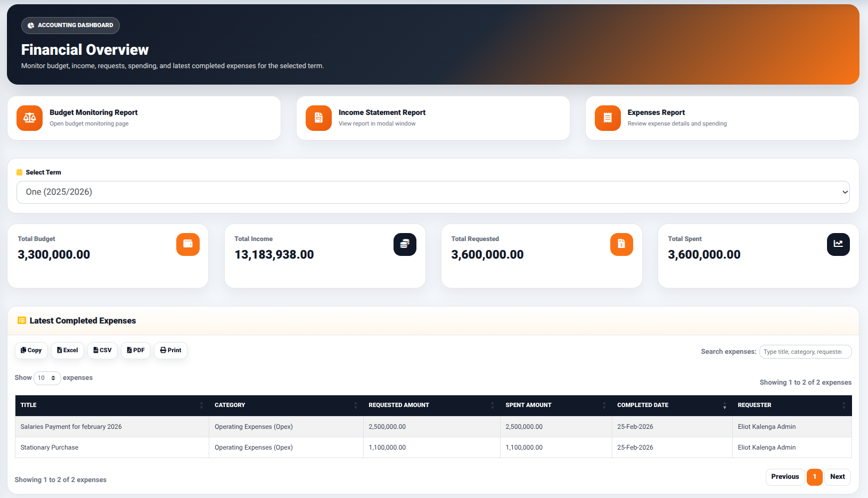Open the Income Statement Report modal
The width and height of the screenshot is (868, 498).
point(433,118)
